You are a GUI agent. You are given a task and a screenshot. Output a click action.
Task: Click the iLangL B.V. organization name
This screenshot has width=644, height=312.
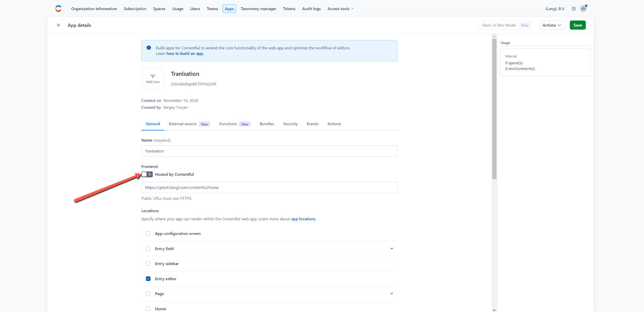click(x=555, y=9)
